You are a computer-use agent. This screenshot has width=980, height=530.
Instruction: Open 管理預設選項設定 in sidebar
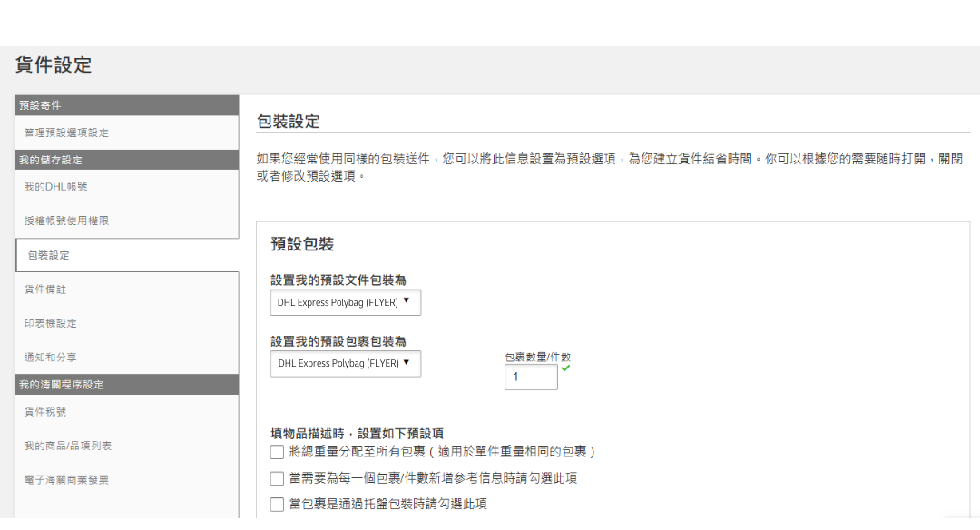(x=66, y=132)
